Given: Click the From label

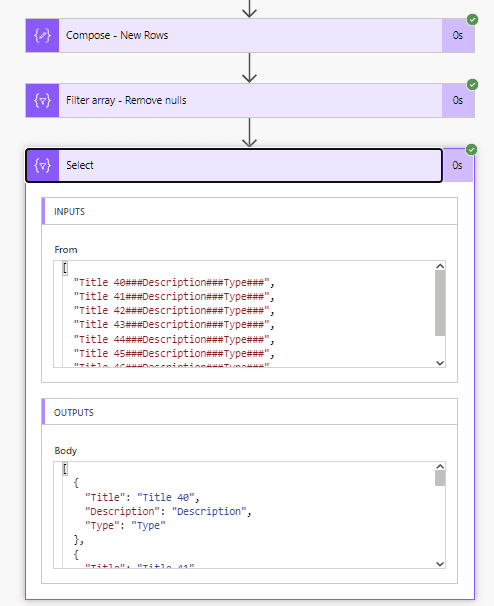Looking at the screenshot, I should (66, 250).
